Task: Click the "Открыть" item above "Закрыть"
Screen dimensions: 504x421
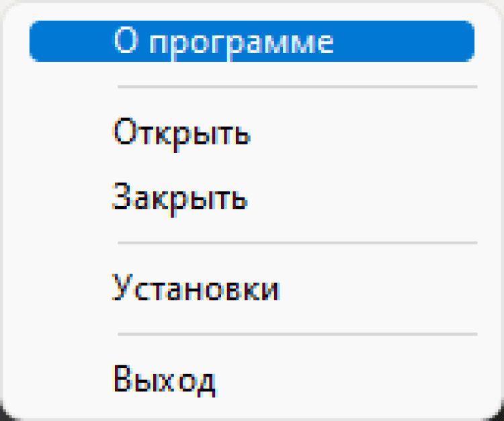Action: pos(181,134)
